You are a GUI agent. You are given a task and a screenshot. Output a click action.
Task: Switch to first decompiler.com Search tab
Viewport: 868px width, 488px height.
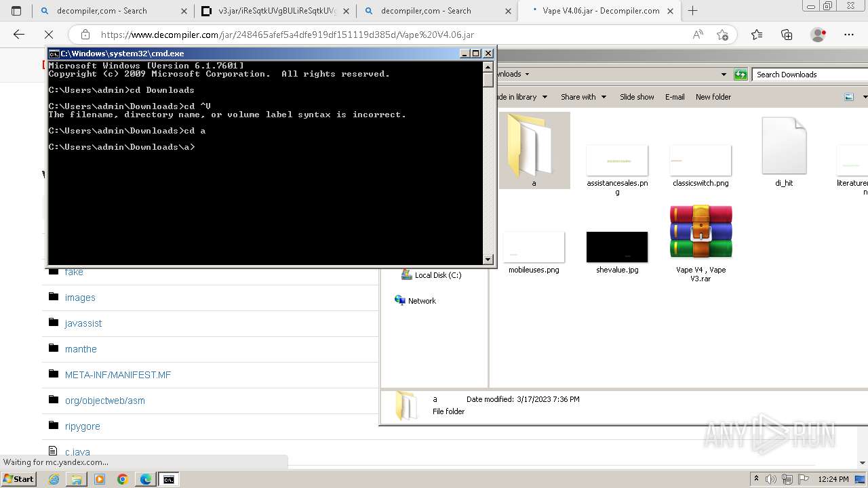113,11
